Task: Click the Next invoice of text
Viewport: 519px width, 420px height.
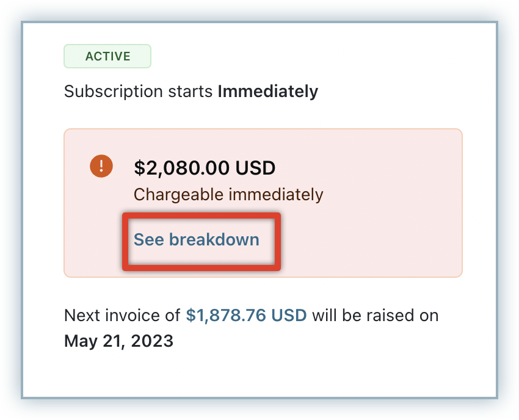Action: [x=122, y=316]
